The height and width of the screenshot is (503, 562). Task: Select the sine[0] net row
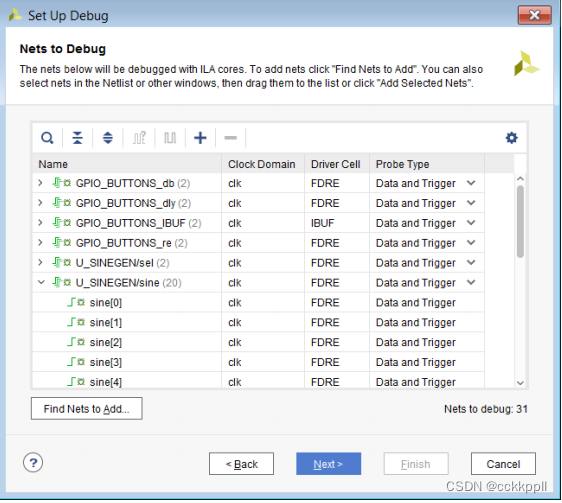[x=258, y=303]
